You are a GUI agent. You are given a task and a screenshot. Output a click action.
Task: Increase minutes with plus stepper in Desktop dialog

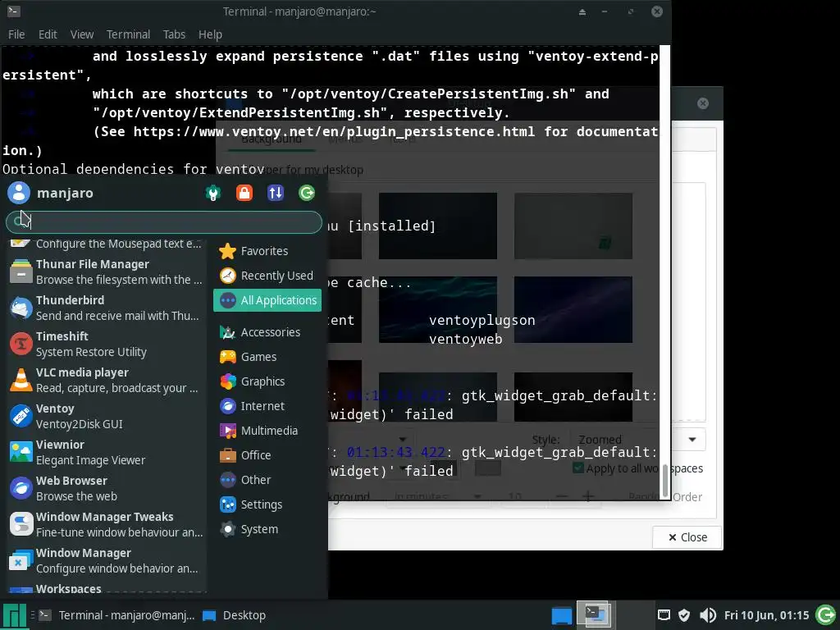click(x=588, y=497)
